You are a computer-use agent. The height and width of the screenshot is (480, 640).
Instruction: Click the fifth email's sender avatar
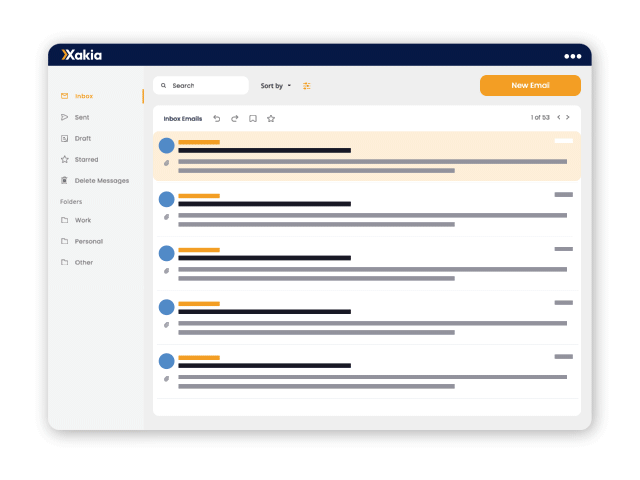[167, 361]
